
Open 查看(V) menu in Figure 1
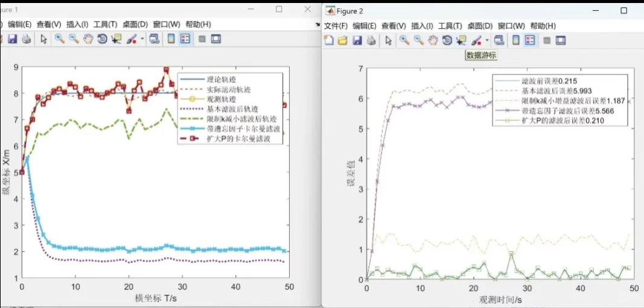pos(49,24)
